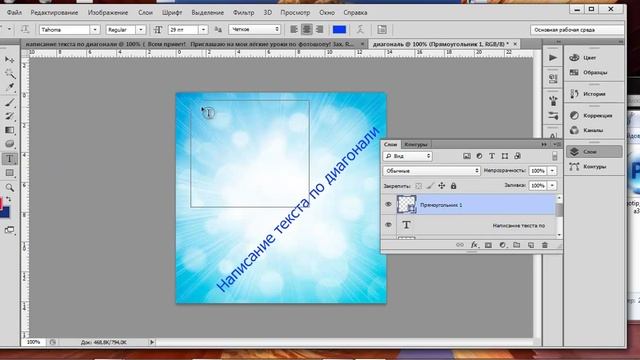This screenshot has height=360, width=640.
Task: Add a layer style (fx)
Action: (474, 245)
